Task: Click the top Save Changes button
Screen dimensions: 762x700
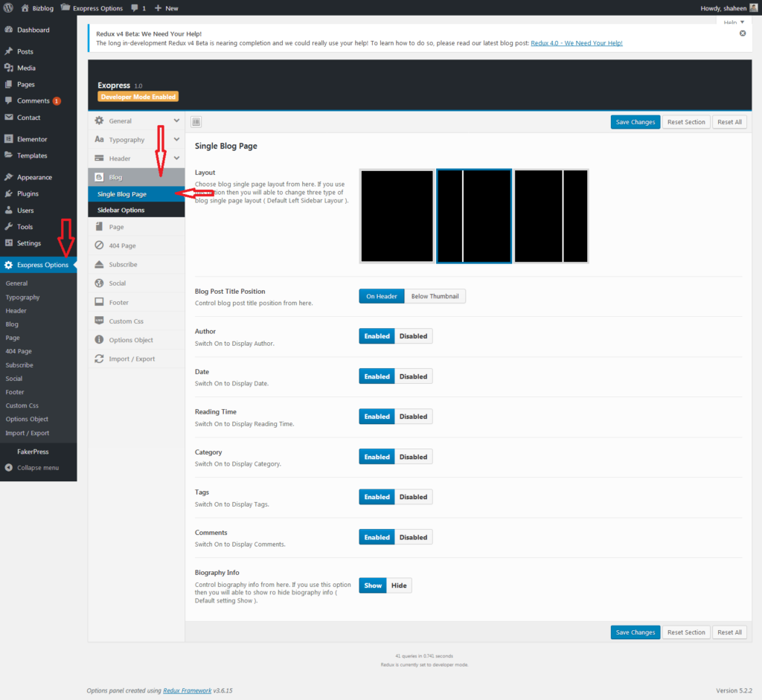Action: (635, 122)
